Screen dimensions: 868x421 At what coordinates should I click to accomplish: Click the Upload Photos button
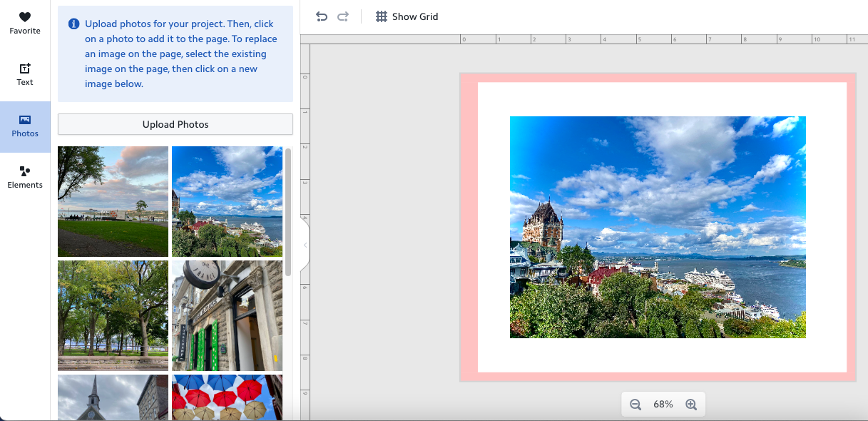pos(175,124)
